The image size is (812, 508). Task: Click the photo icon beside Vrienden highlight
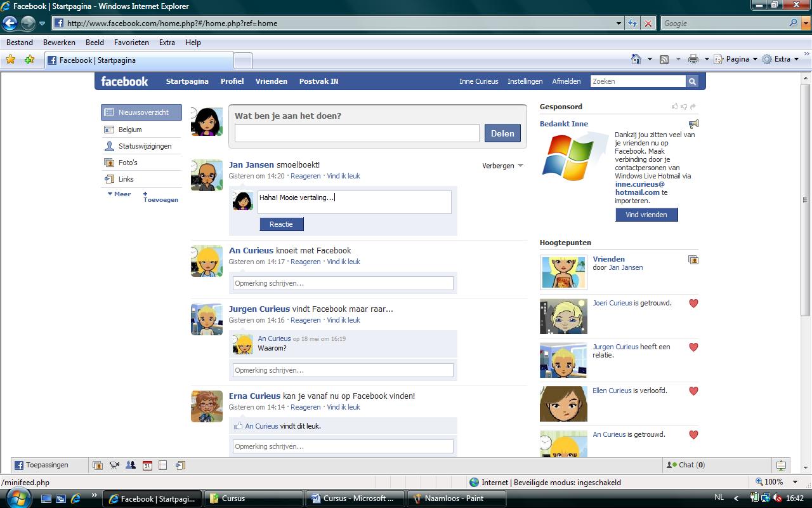(x=693, y=260)
